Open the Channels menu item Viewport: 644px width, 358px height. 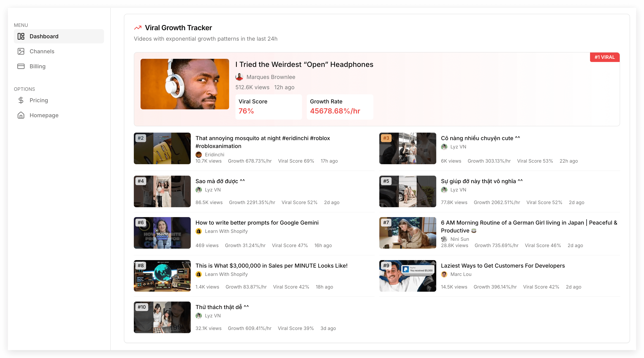(42, 52)
